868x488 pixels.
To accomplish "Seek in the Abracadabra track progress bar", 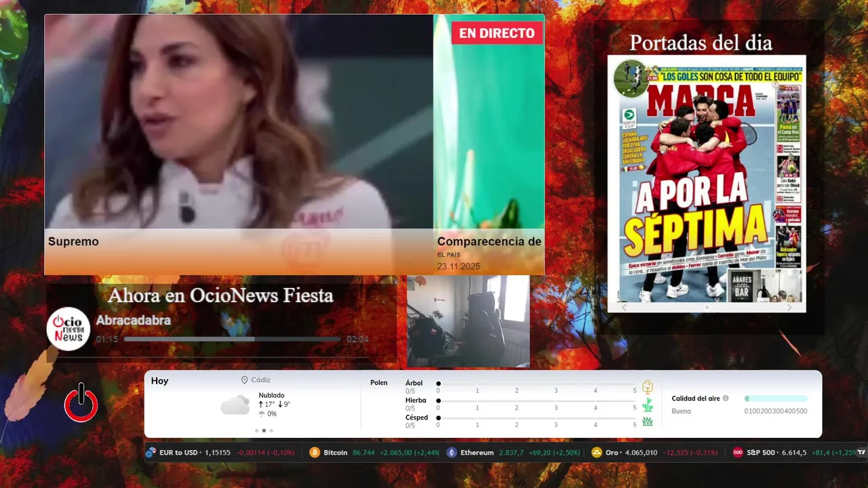I will [232, 339].
